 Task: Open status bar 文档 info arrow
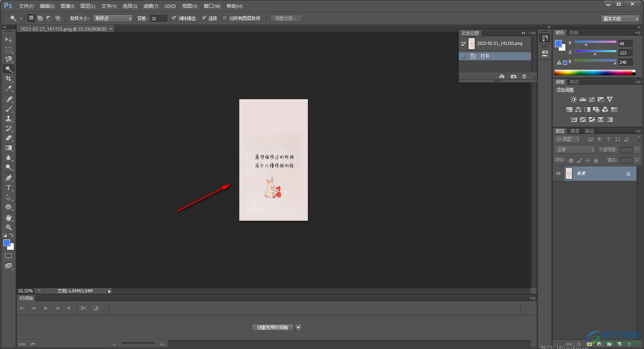[109, 291]
